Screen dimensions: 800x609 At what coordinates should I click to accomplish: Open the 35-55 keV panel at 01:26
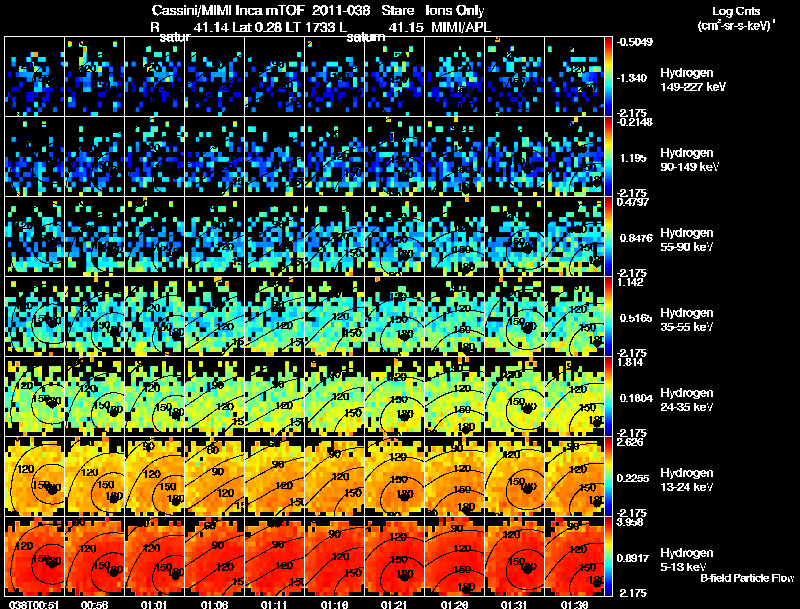point(455,317)
